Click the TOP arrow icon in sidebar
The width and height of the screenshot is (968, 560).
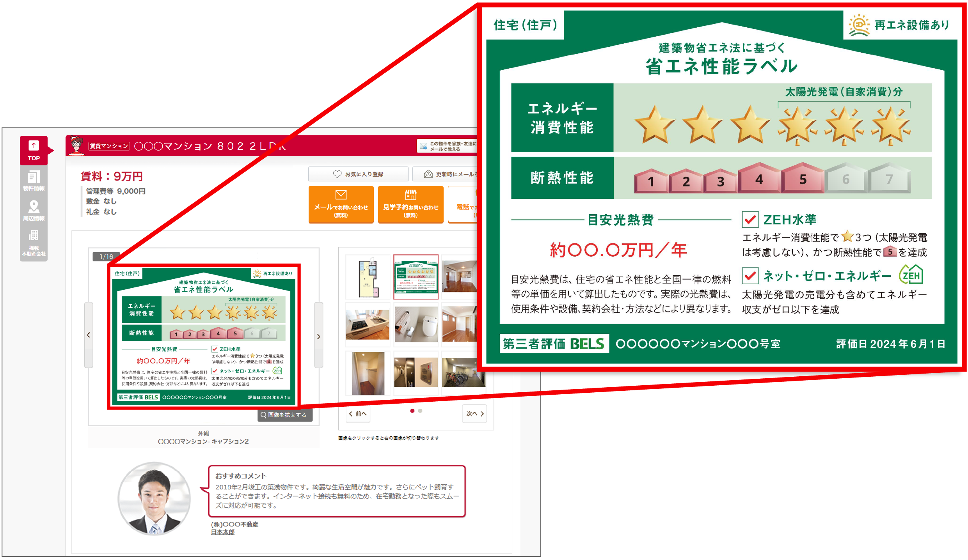coord(34,145)
